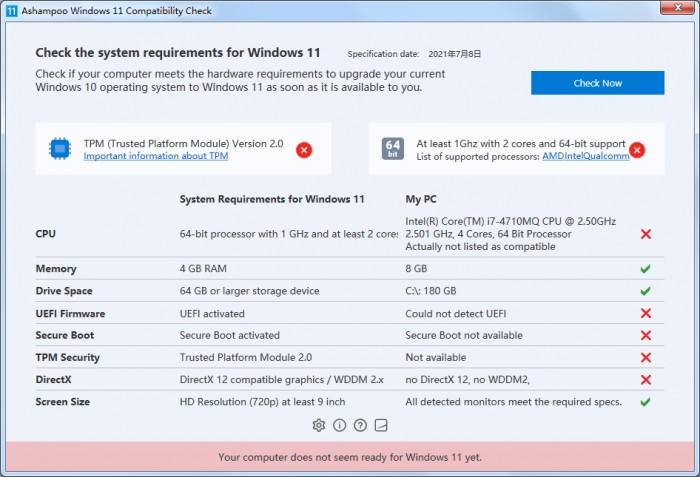Open help with the question mark icon
The width and height of the screenshot is (700, 477).
[x=360, y=425]
